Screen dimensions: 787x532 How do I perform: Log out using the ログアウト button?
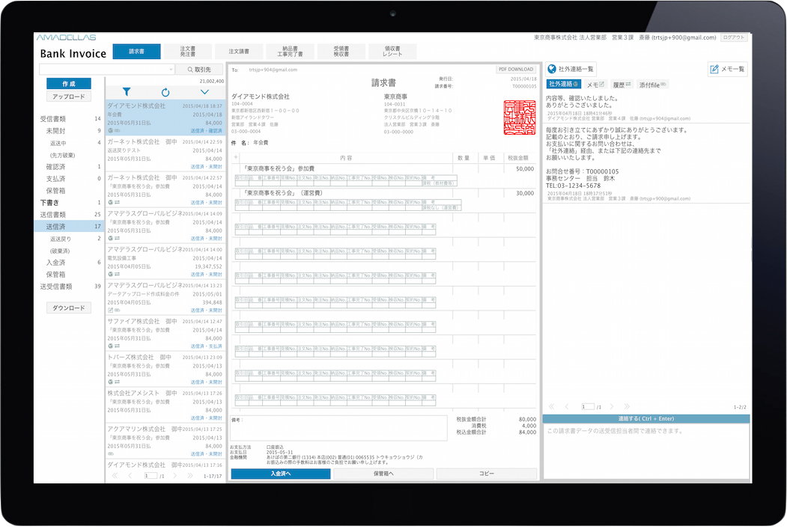point(734,37)
